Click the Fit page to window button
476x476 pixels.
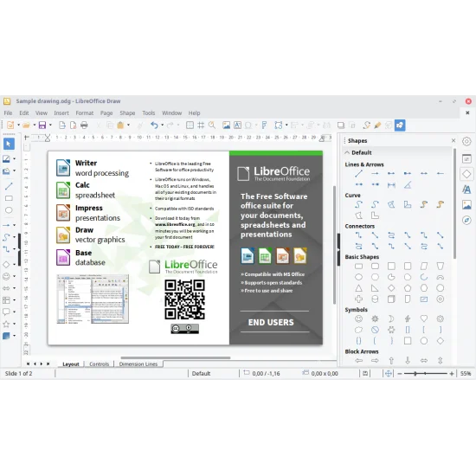click(x=389, y=374)
